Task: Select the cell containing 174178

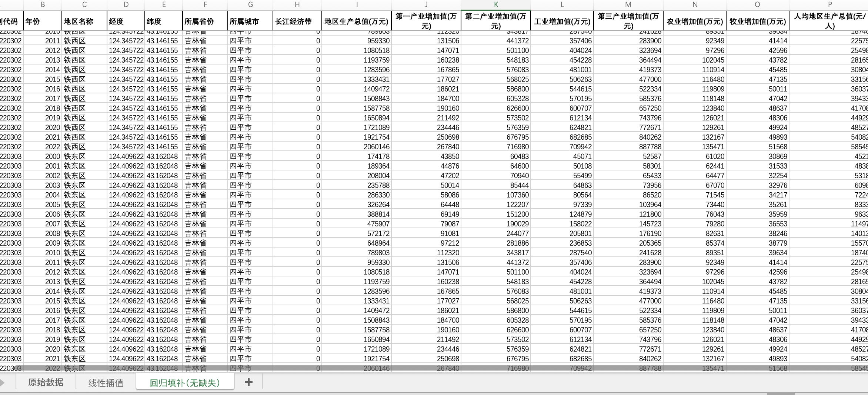Action: coord(357,156)
